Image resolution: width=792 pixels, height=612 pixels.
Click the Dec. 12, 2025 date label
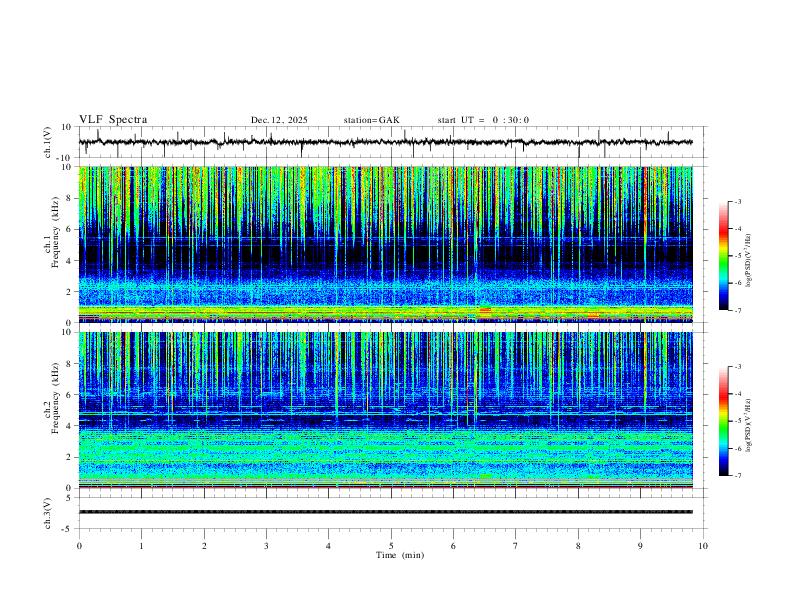(279, 120)
